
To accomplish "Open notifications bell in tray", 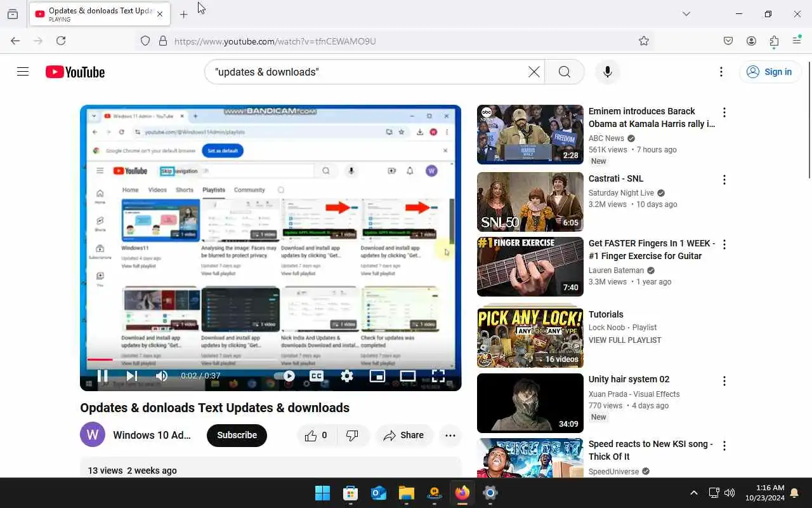I will pos(794,493).
